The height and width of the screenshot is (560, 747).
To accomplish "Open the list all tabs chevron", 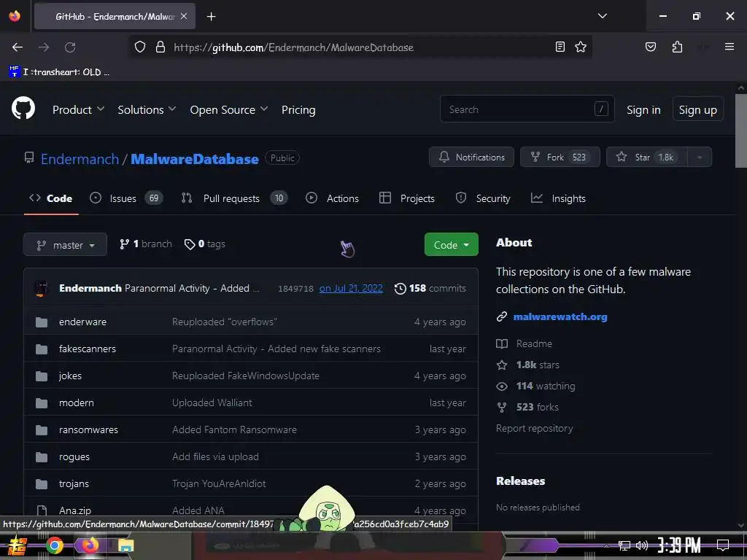I will [603, 16].
